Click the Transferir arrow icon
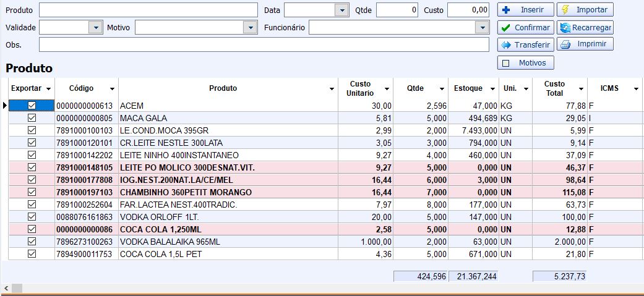This screenshot has height=296, width=644. [506, 45]
